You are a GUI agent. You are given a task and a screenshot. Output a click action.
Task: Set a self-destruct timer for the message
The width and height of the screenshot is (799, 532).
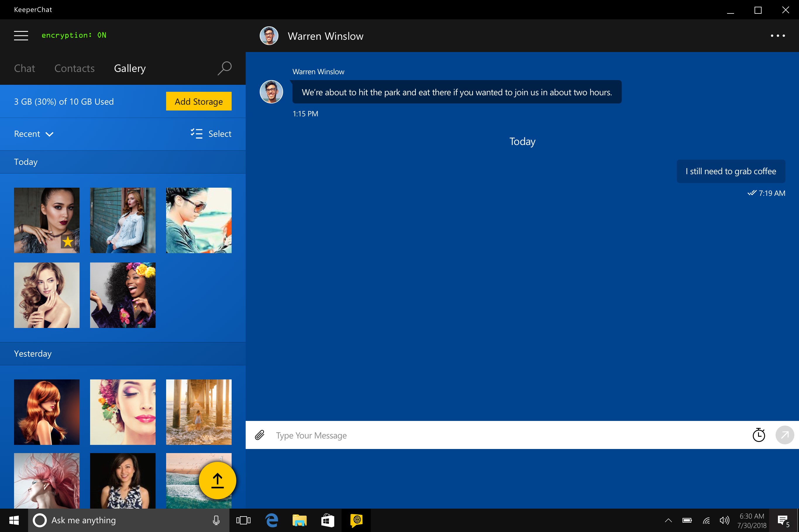(x=759, y=435)
